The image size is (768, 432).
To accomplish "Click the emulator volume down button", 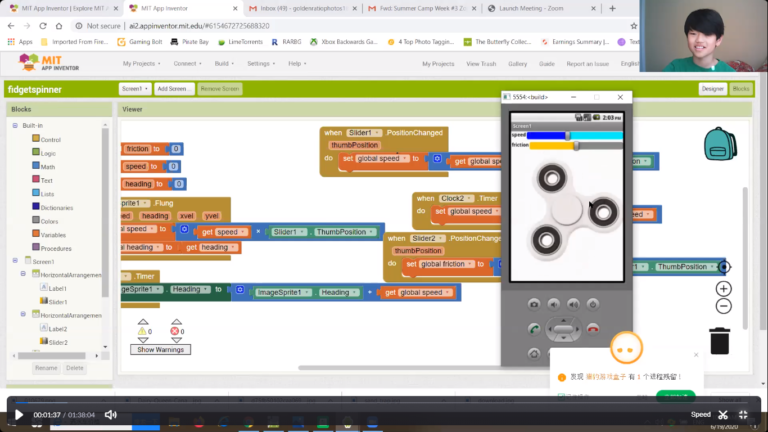I will [x=553, y=304].
